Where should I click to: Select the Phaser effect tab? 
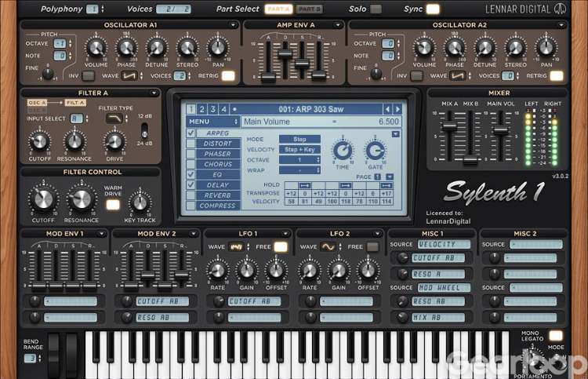[x=218, y=154]
